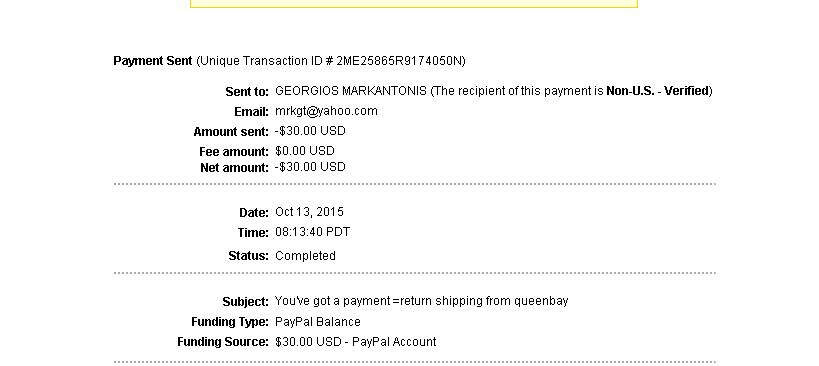Click the Fee amount value $0.00 USD
The width and height of the screenshot is (819, 366).
pos(305,151)
